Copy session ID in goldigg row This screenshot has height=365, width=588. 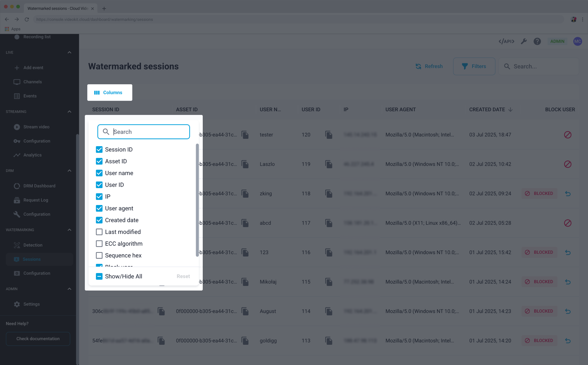point(161,341)
